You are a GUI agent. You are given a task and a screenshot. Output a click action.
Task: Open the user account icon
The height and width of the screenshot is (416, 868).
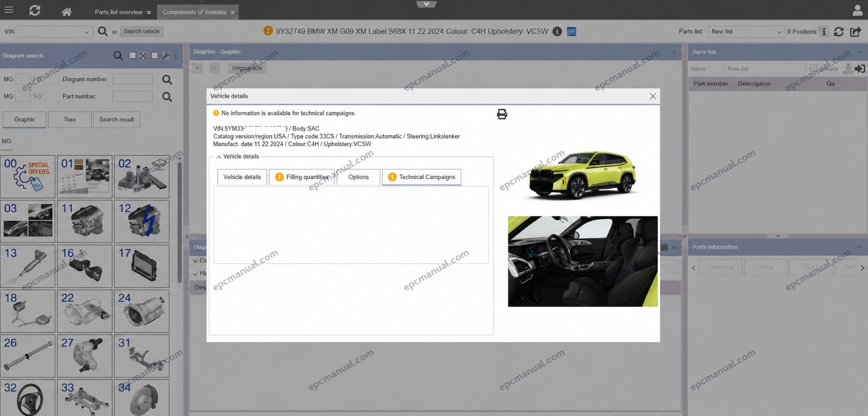tap(857, 10)
